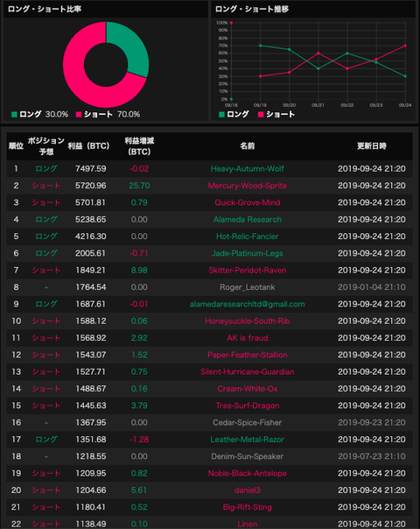
Task: Click the 09/24 short data point at 70%
Action: [405, 46]
